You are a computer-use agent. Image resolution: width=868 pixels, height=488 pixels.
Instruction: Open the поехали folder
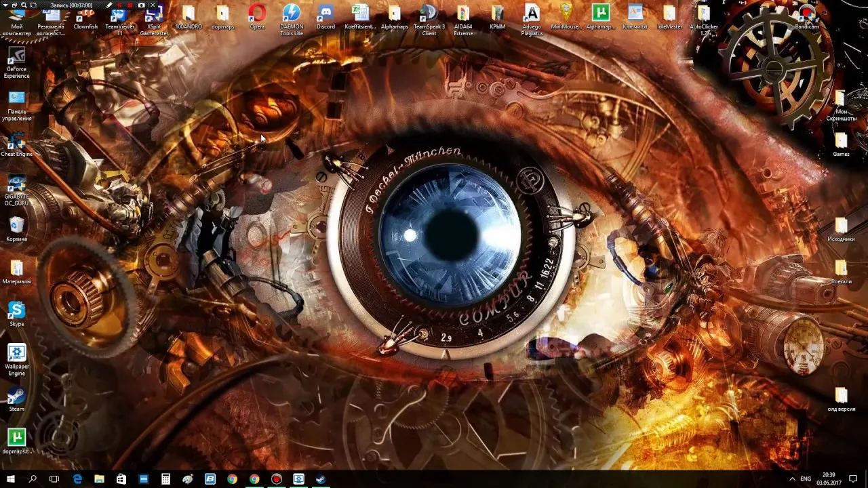(841, 272)
